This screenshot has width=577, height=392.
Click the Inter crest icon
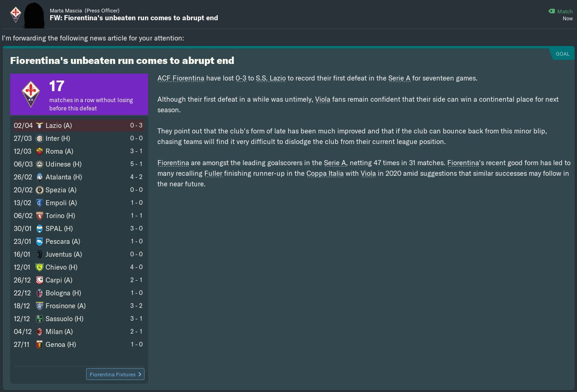click(40, 138)
